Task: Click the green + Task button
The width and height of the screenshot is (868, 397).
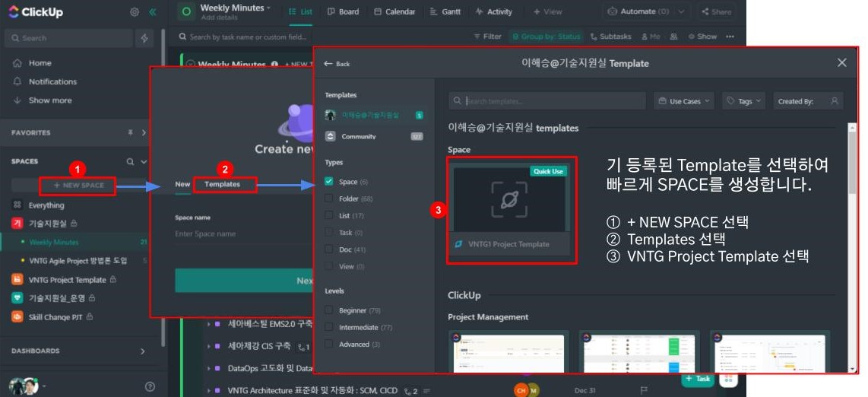Action: [698, 379]
